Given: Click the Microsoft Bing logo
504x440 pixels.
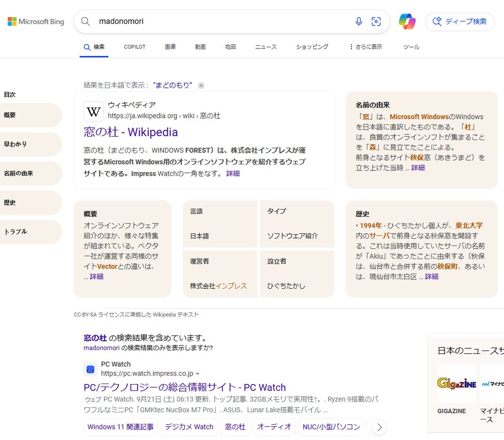Looking at the screenshot, I should (36, 22).
